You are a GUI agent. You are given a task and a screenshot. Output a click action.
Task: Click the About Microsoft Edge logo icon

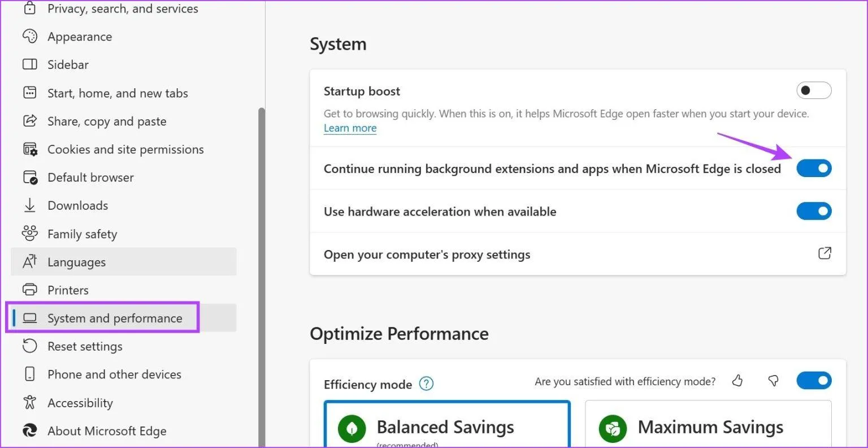[x=30, y=431]
